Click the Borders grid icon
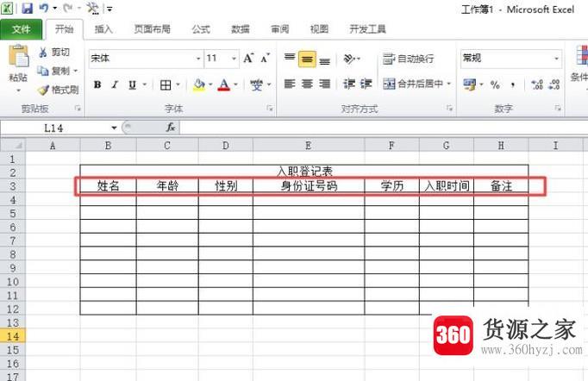 click(166, 85)
